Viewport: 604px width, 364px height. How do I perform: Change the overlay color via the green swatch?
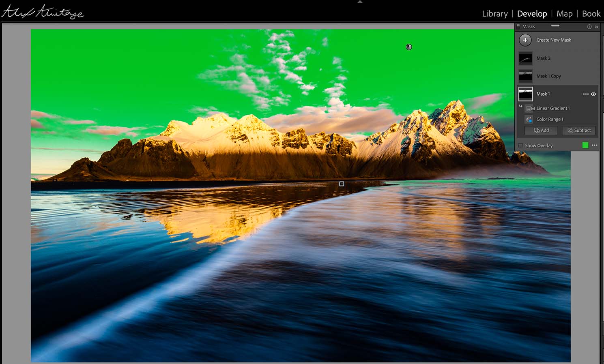pos(586,145)
